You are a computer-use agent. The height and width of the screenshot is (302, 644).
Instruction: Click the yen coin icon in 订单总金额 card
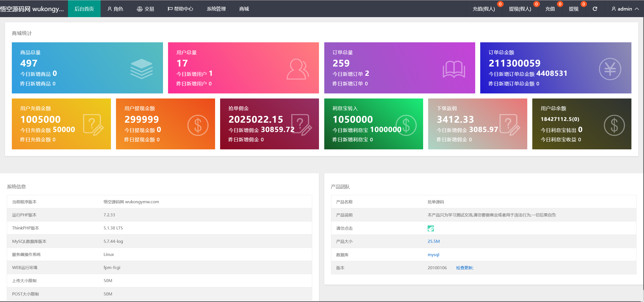click(x=610, y=69)
